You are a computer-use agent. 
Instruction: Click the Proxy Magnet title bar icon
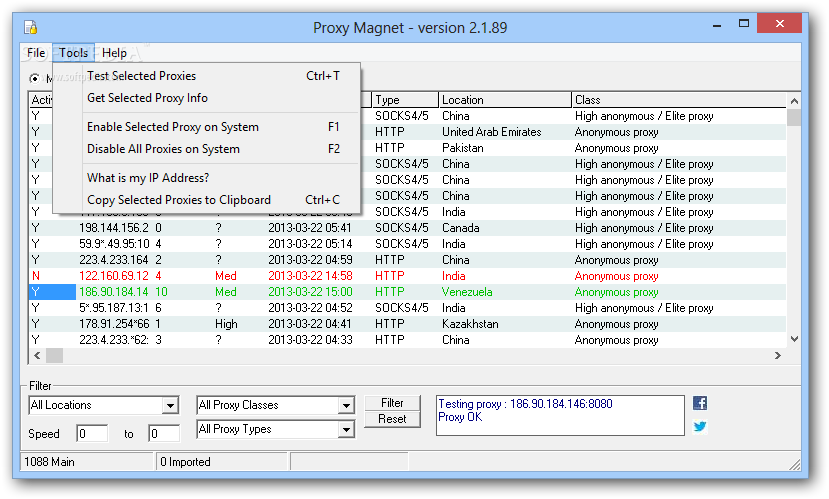31,27
